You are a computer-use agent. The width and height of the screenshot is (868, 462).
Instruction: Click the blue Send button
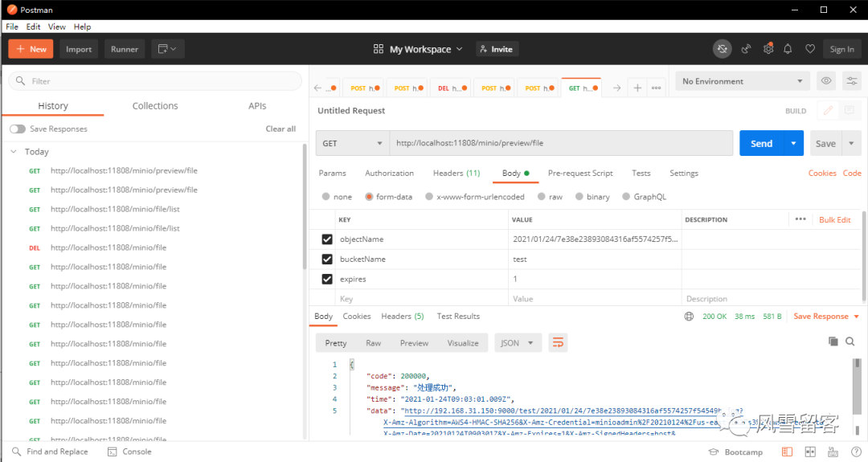click(x=762, y=143)
